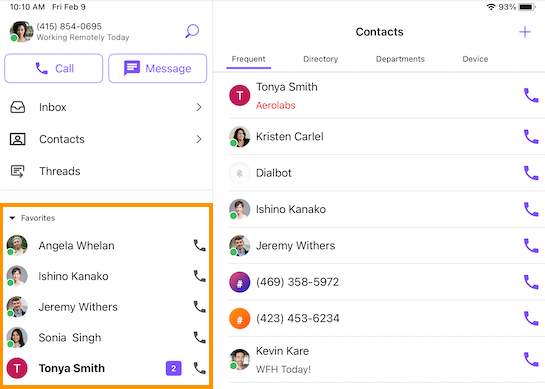This screenshot has width=545, height=389.
Task: Call Jeremy Withers from Favorites
Action: tap(200, 307)
